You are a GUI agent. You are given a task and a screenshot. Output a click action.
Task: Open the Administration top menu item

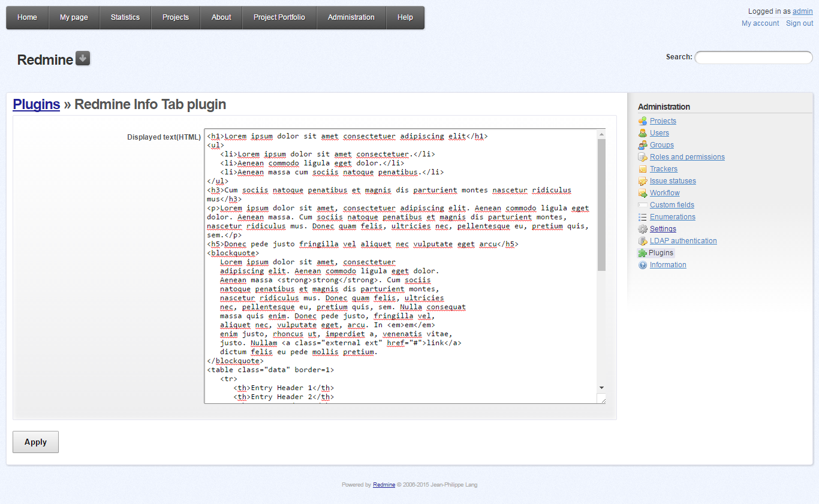[x=351, y=17]
